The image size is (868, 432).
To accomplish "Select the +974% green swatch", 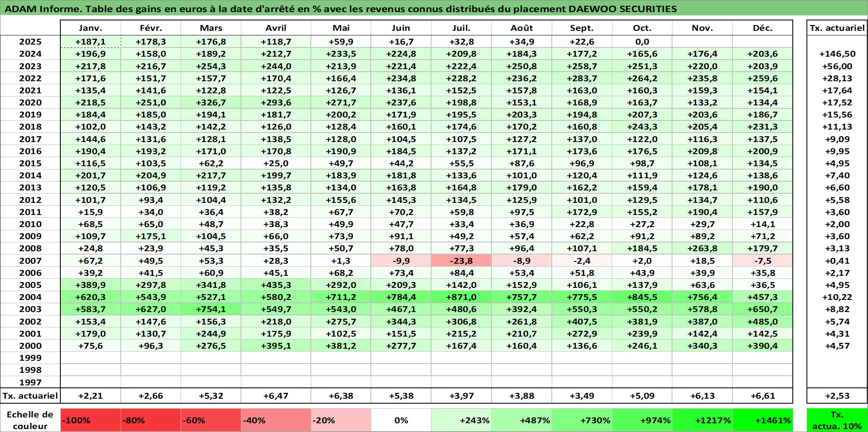I will point(642,420).
